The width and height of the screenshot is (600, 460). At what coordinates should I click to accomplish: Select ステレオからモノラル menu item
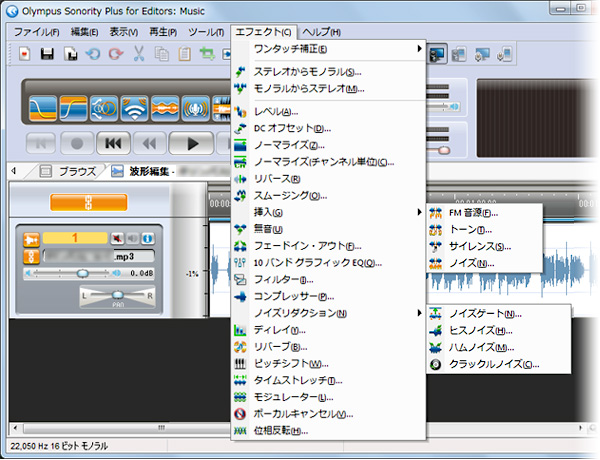coord(329,72)
